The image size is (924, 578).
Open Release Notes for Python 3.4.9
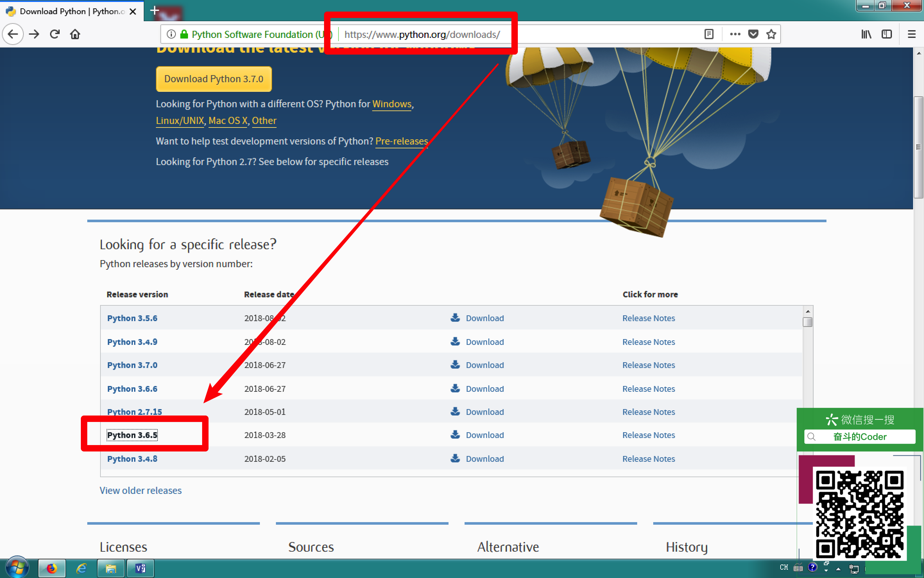click(648, 342)
